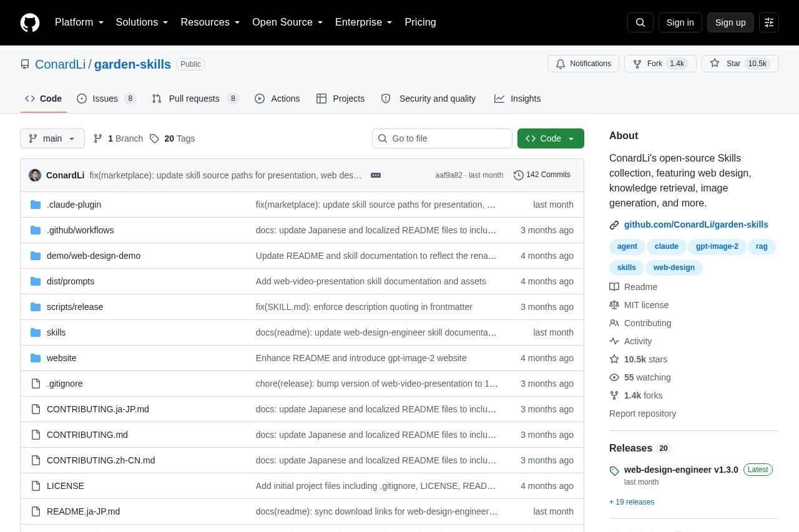Expand the Resources menu
Screen dimensions: 799x532
coord(210,22)
